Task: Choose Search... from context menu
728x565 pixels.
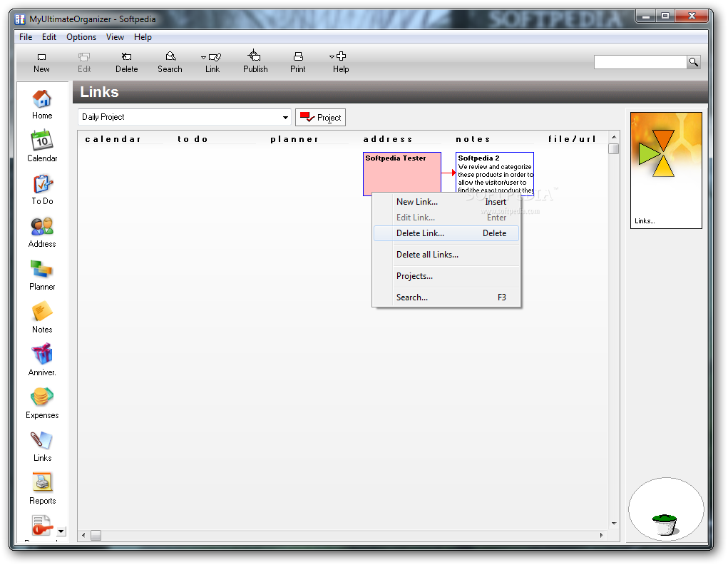Action: (446, 297)
